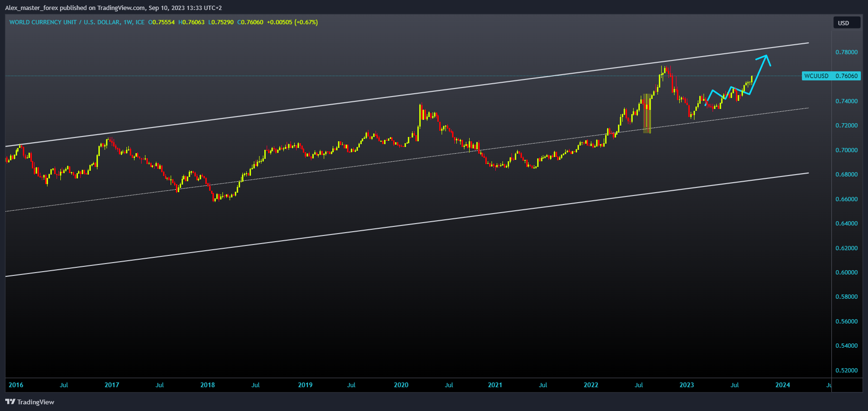The width and height of the screenshot is (868, 411).
Task: Click the 2023 label on time axis
Action: (686, 385)
